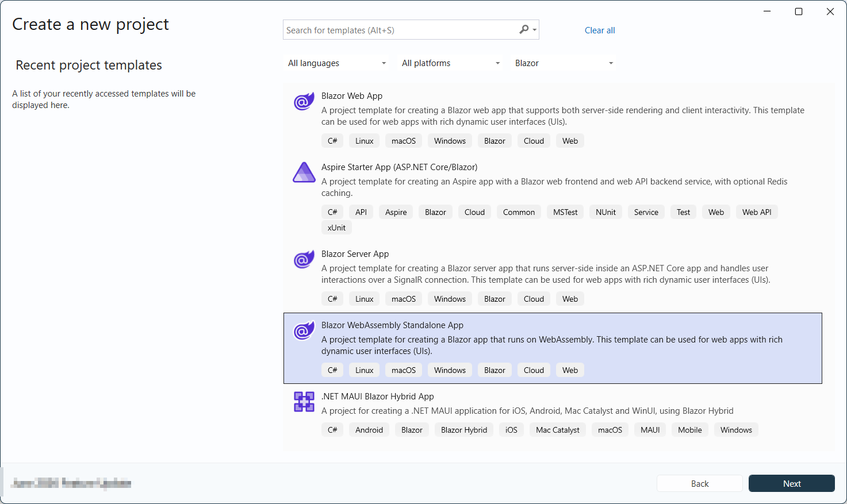Click the MSTest tag in Aspire Starter App
The height and width of the screenshot is (504, 847).
click(x=565, y=212)
